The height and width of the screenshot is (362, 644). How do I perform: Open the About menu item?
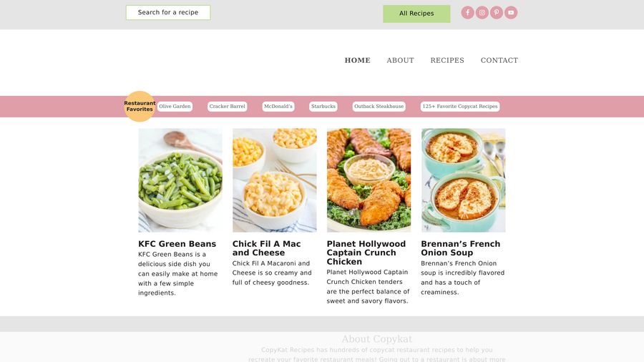pos(400,60)
